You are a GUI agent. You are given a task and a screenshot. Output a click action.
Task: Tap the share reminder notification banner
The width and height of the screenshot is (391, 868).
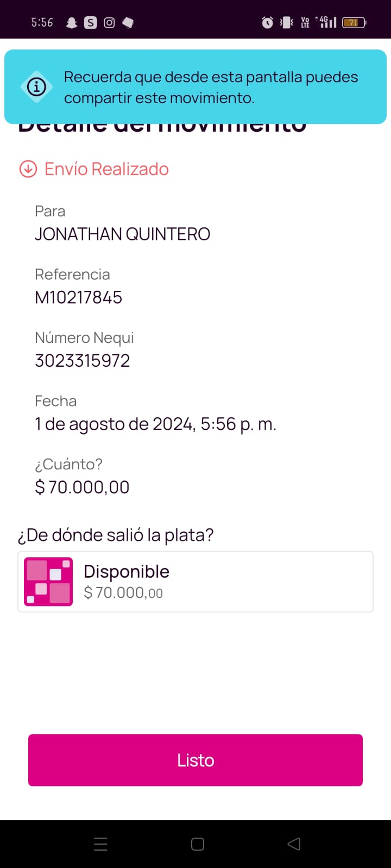211,87
